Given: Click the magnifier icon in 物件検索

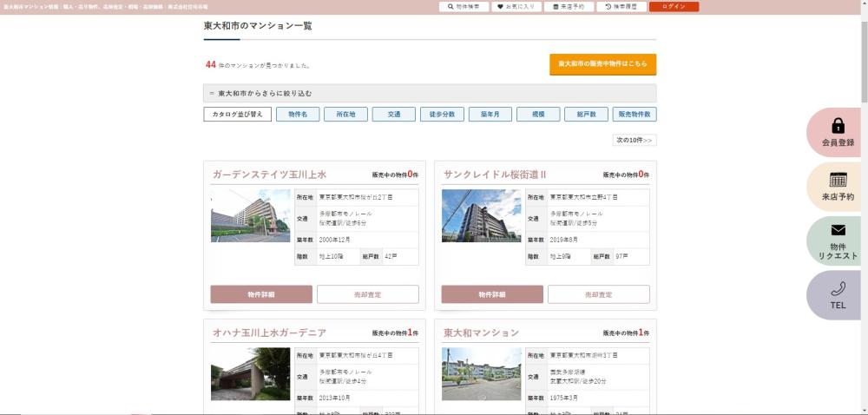Looking at the screenshot, I should (x=450, y=7).
